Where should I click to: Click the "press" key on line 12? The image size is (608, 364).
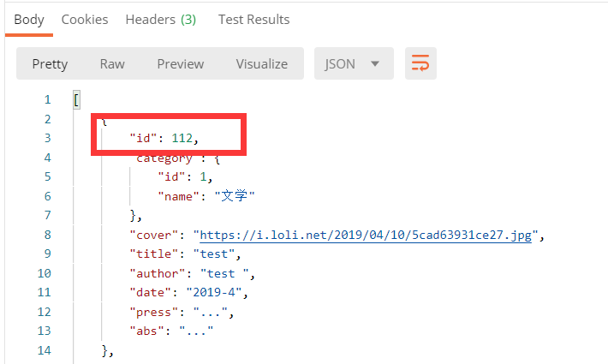coord(152,313)
